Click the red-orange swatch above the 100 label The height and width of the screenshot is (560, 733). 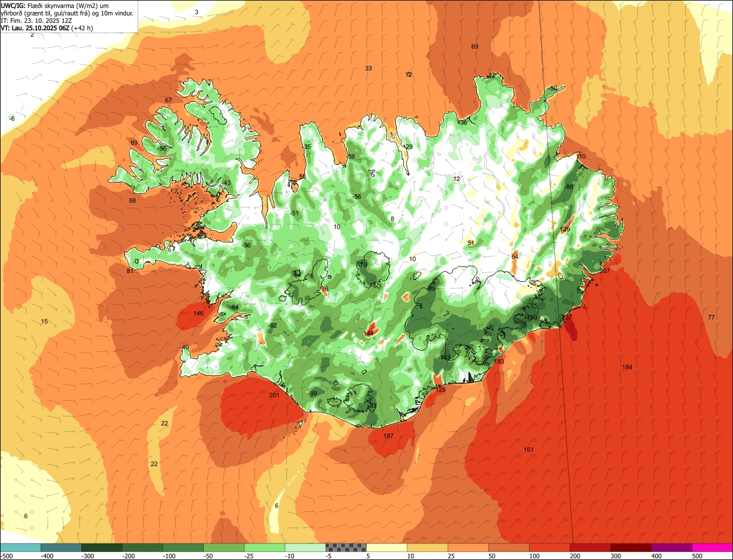(x=549, y=547)
